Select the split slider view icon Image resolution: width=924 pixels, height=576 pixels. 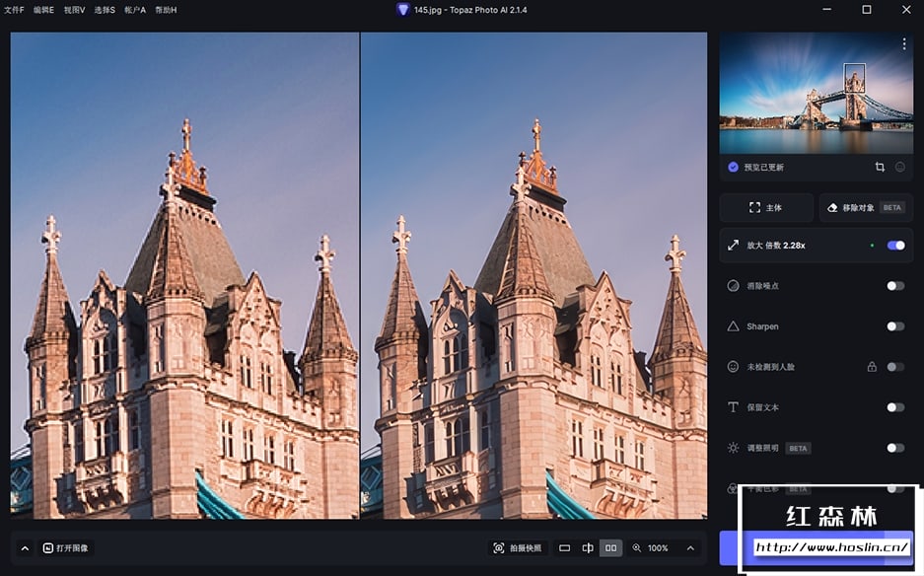[588, 548]
